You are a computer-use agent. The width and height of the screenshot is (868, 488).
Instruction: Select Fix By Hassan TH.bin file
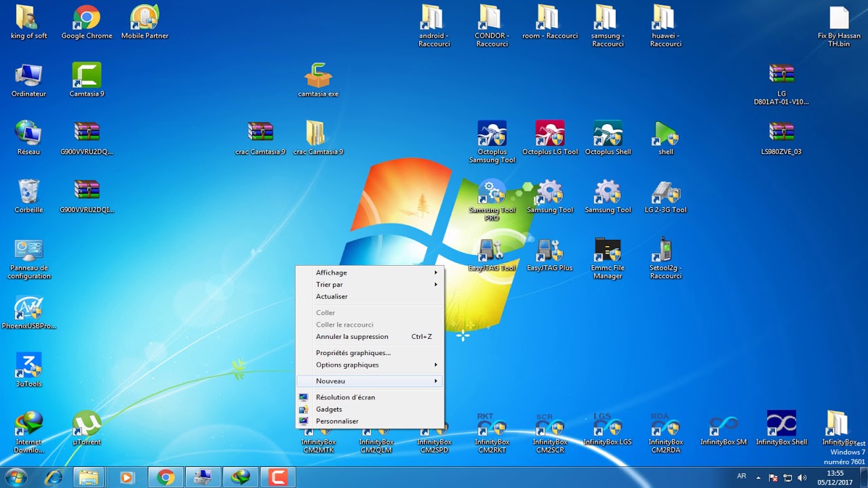pos(839,26)
